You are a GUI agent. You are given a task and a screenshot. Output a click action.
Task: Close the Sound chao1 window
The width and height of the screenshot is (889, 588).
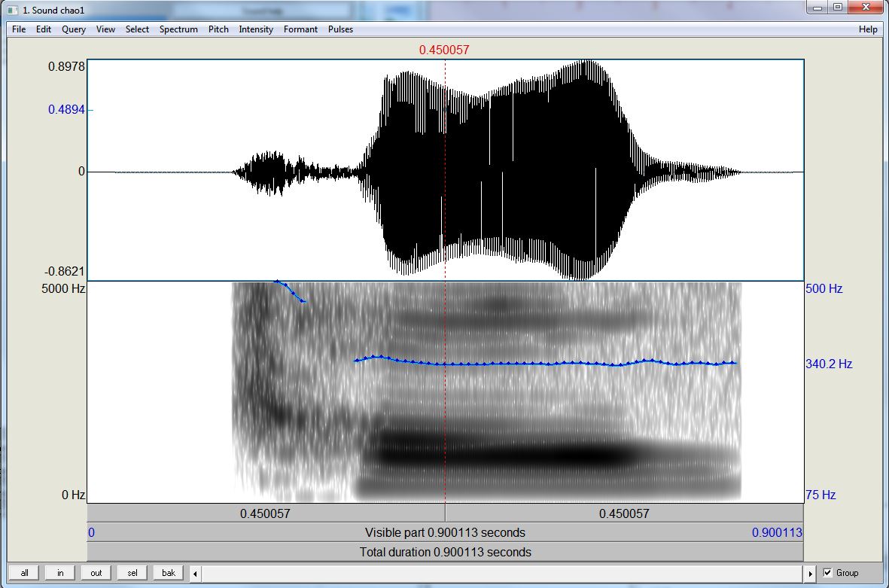click(x=866, y=8)
